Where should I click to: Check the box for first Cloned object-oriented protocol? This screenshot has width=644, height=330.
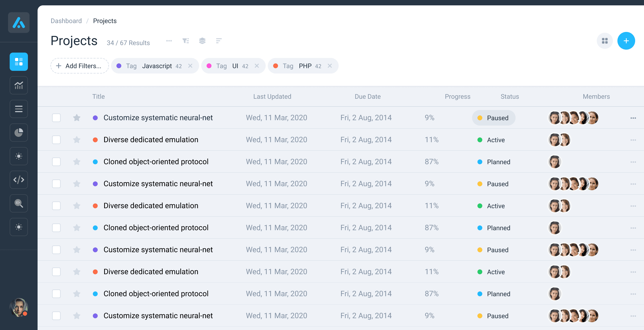[x=56, y=162]
